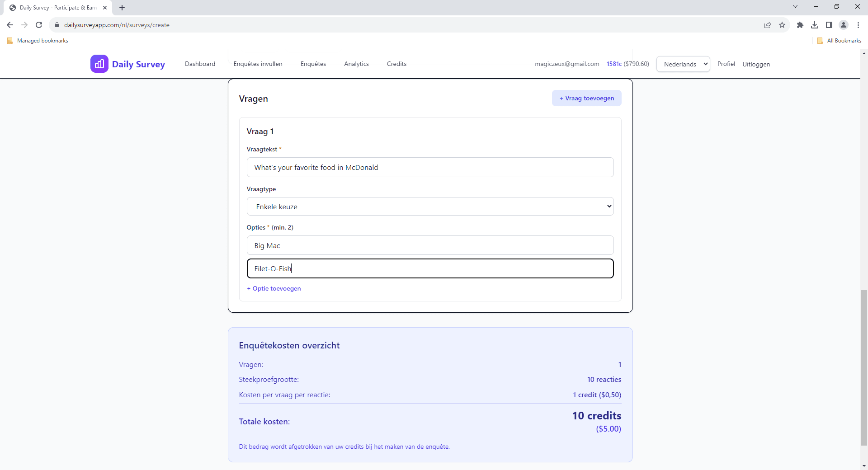
Task: Open the Extensions puzzle icon
Action: pos(800,25)
